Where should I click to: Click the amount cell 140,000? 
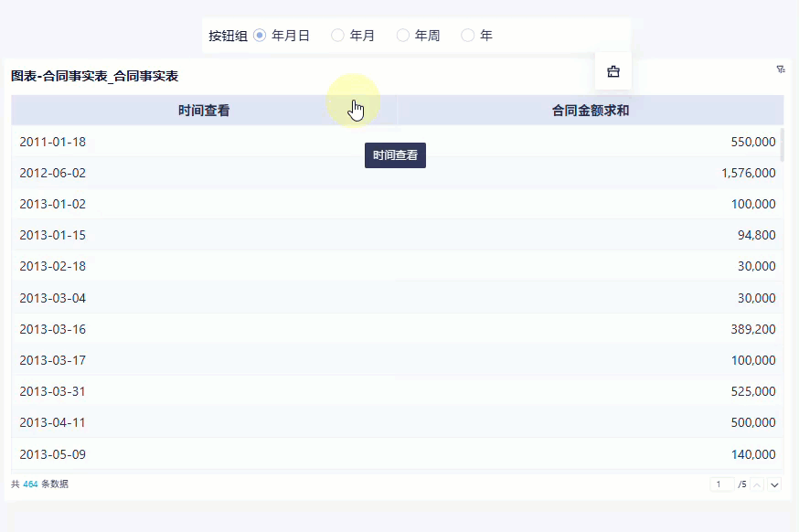point(753,454)
